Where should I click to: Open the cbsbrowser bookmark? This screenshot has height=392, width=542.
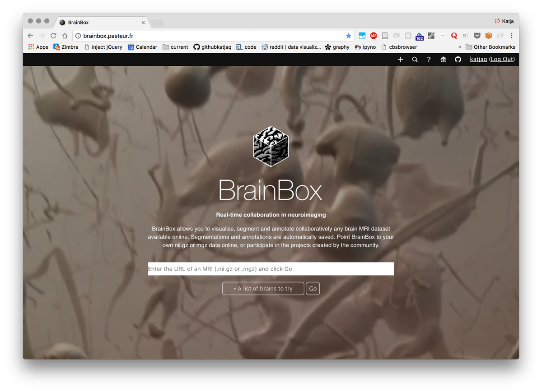(x=399, y=47)
